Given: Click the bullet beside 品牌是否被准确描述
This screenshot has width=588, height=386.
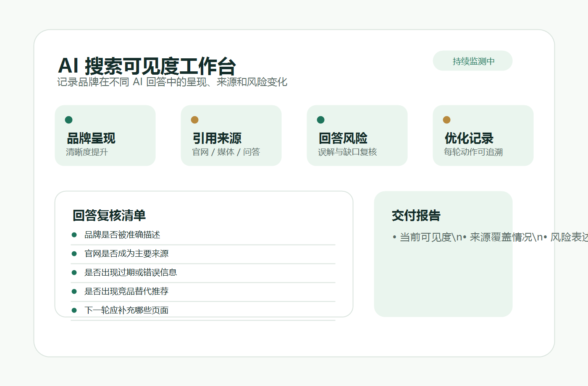Looking at the screenshot, I should tap(74, 235).
